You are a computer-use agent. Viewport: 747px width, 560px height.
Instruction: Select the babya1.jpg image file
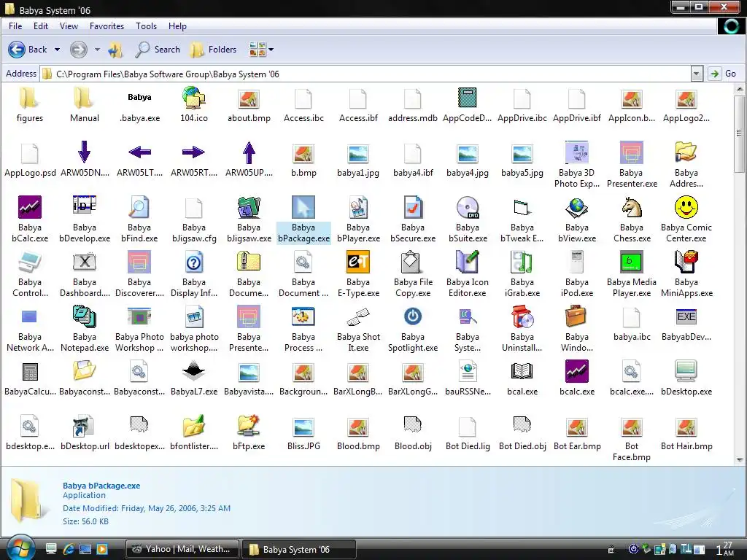tap(358, 153)
